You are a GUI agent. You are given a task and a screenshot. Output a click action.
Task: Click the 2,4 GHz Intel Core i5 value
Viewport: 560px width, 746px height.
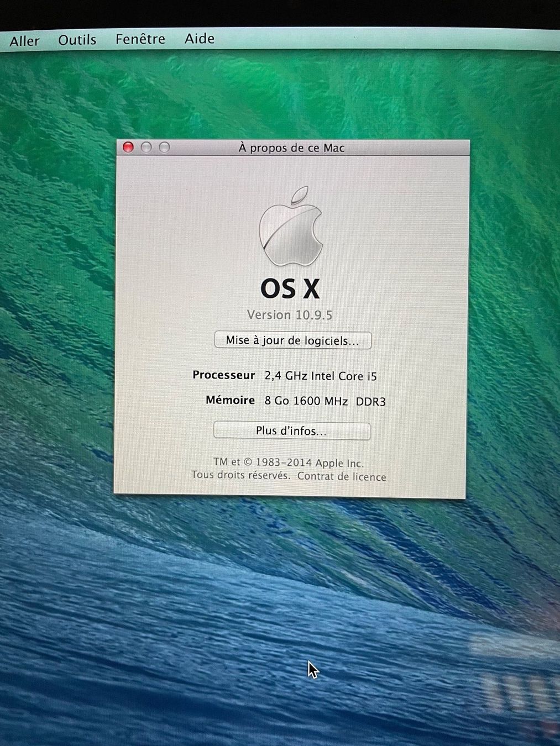pos(321,376)
